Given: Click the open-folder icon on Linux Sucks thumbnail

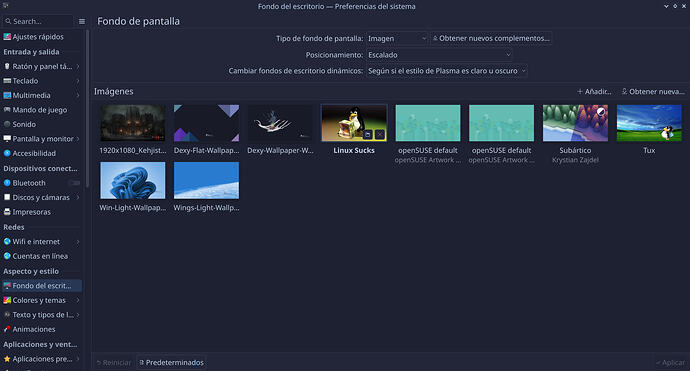Looking at the screenshot, I should [x=368, y=135].
